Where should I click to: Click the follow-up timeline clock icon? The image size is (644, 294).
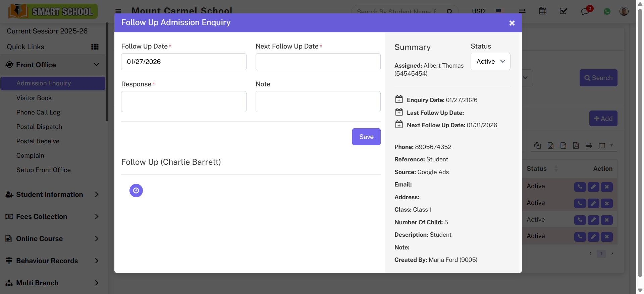136,191
